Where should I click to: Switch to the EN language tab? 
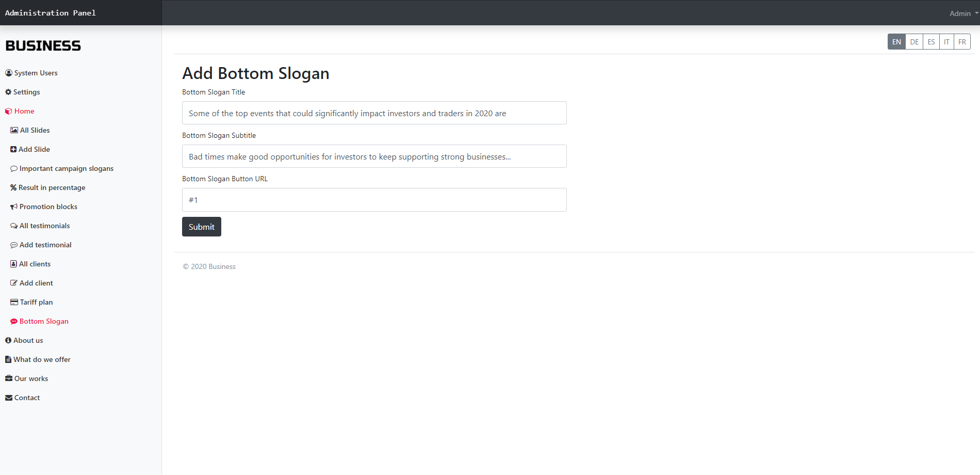tap(896, 42)
